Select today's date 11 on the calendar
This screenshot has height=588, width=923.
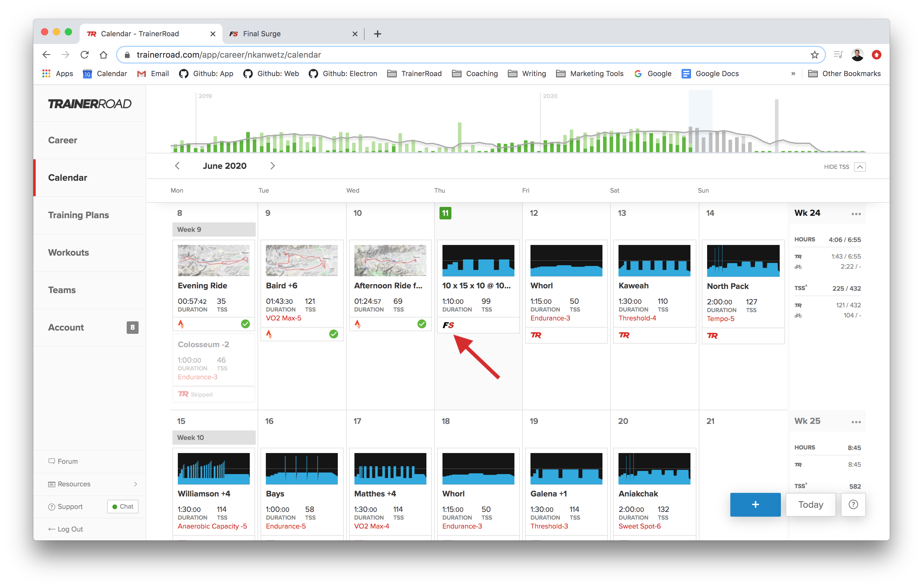pos(445,213)
